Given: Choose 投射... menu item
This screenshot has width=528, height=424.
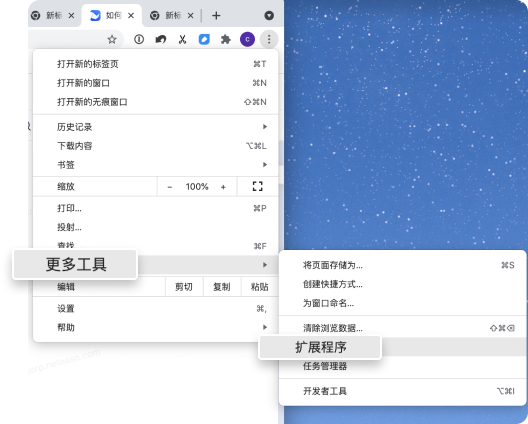Looking at the screenshot, I should coord(156,227).
